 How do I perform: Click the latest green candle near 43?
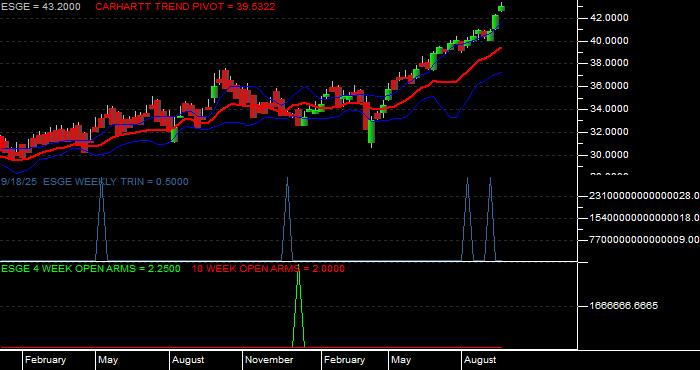[x=501, y=8]
